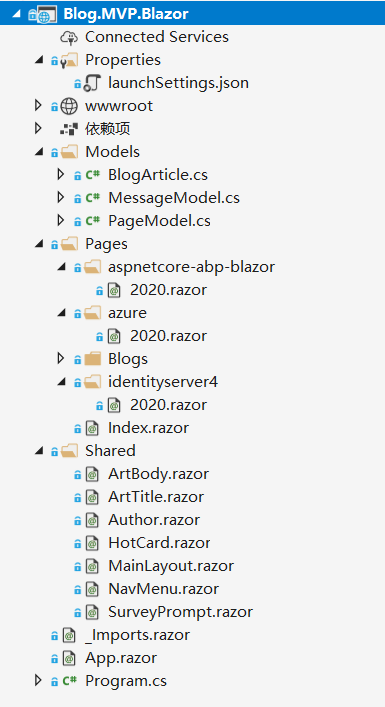Click the identityserver4 folder icon

92,382
